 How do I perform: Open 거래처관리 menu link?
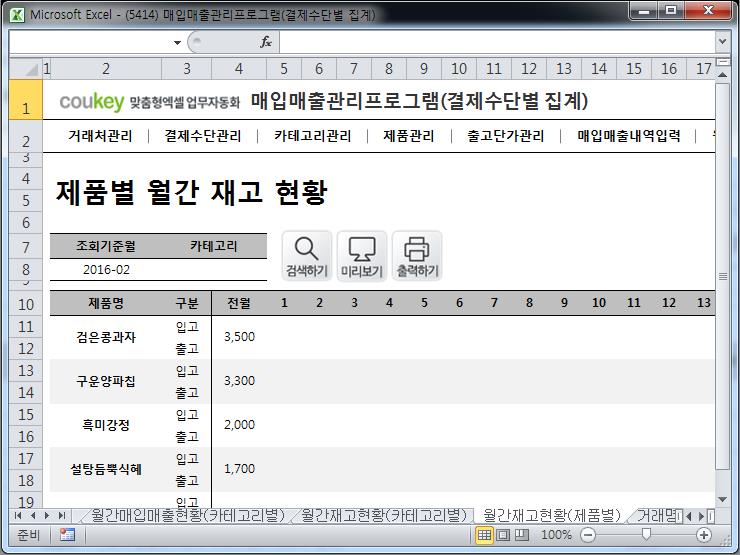coord(100,136)
